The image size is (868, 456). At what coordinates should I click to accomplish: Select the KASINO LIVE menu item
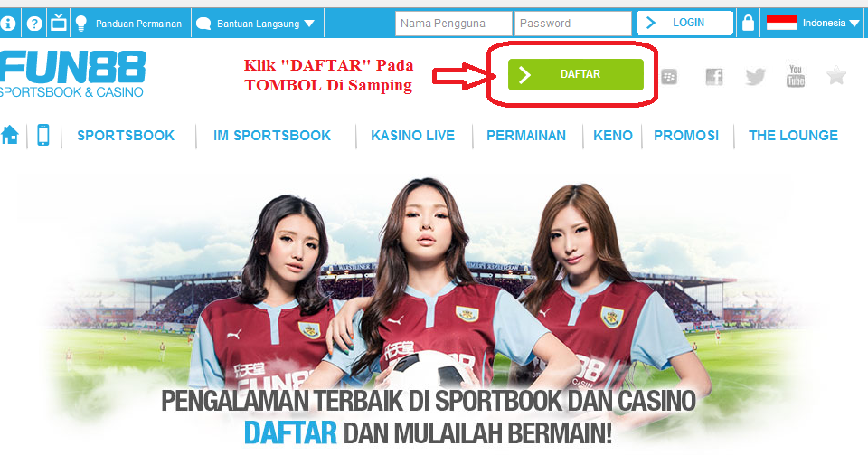[412, 135]
